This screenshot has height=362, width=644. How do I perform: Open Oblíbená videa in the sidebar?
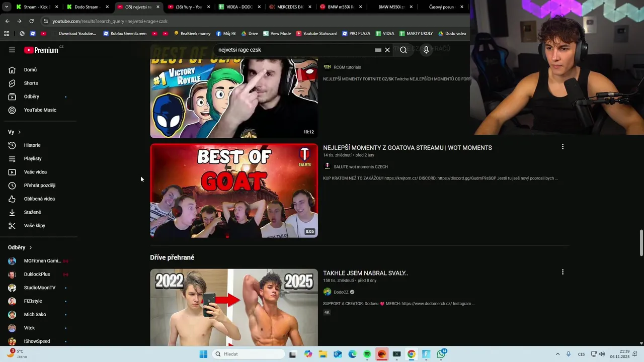[x=38, y=199]
